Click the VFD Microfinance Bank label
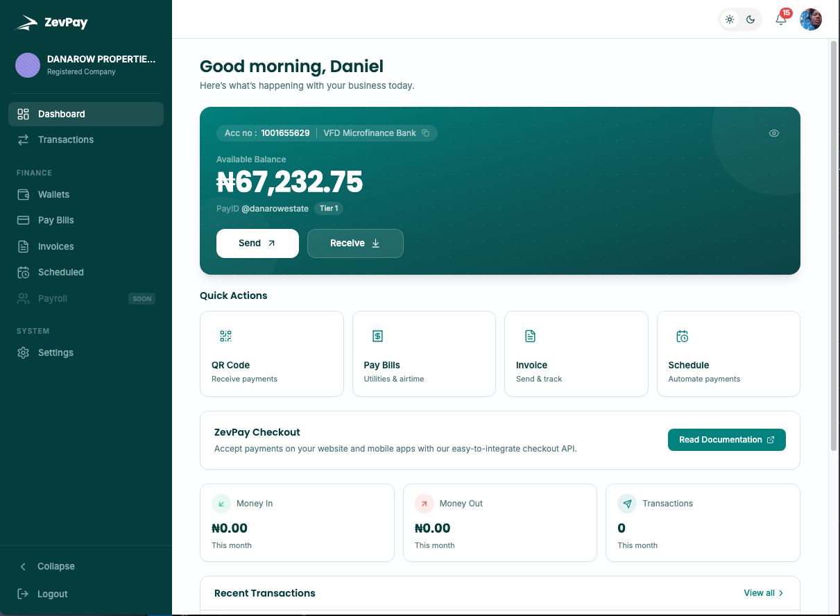This screenshot has width=840, height=616. tap(370, 133)
